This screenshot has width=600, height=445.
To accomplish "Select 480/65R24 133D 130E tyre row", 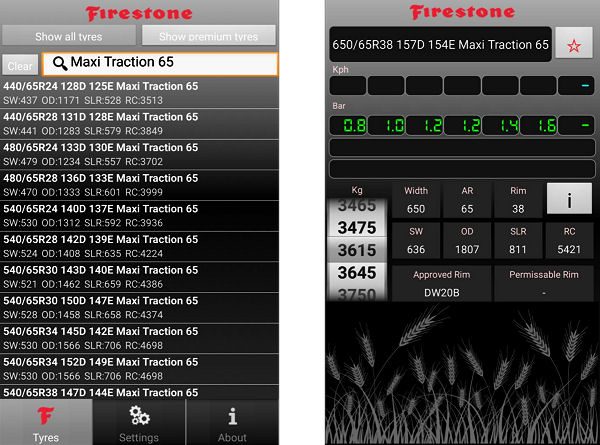I will (x=139, y=155).
